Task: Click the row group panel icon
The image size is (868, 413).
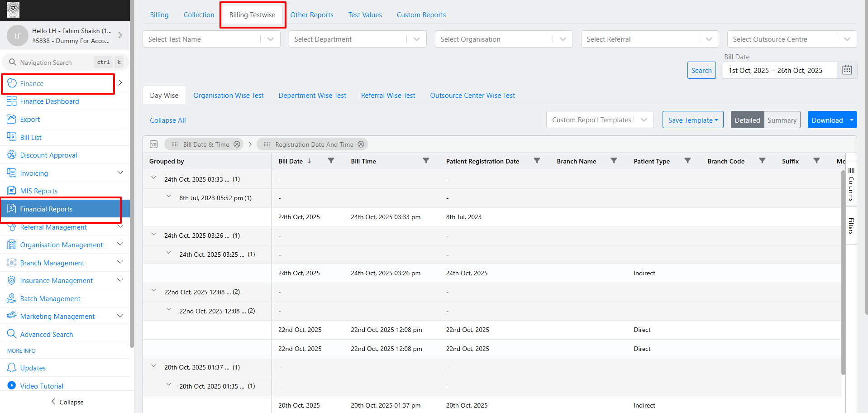Action: (154, 144)
